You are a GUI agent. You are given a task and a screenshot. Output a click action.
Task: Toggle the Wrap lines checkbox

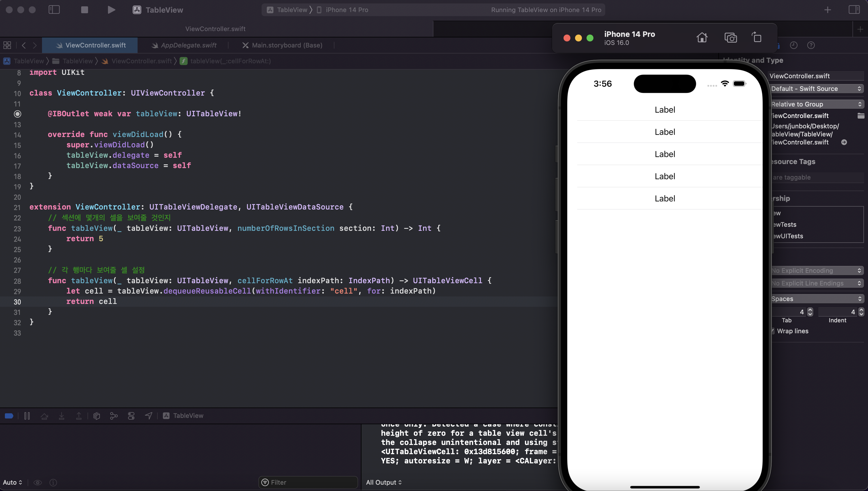click(773, 331)
